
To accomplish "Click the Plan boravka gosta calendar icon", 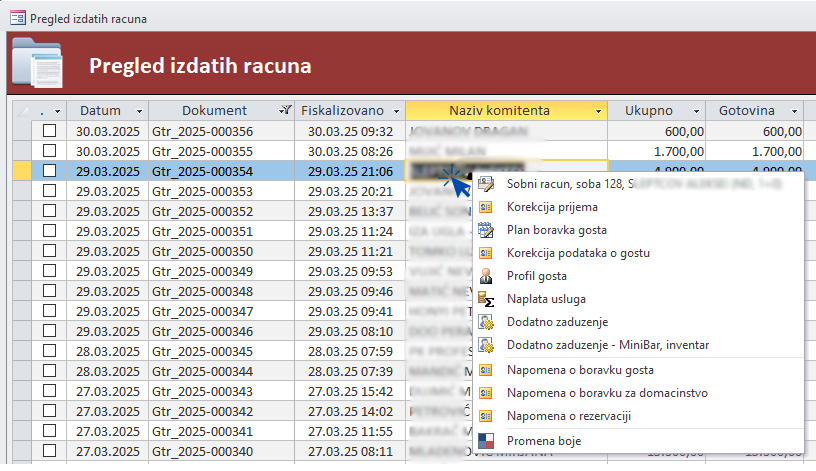I will (x=487, y=229).
